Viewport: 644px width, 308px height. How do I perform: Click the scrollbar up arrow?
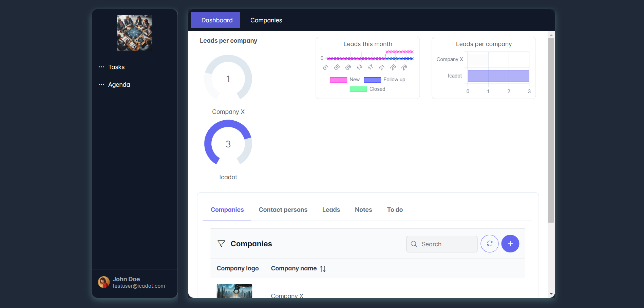(x=551, y=35)
